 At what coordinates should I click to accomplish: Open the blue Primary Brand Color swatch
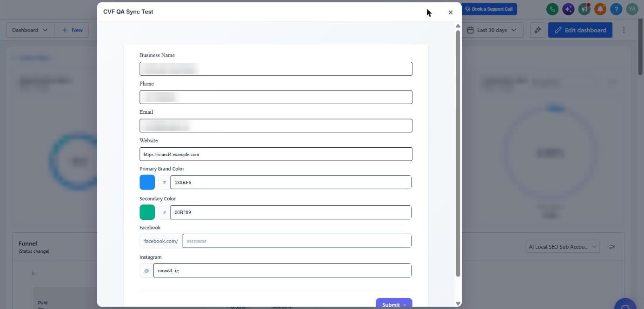click(147, 182)
